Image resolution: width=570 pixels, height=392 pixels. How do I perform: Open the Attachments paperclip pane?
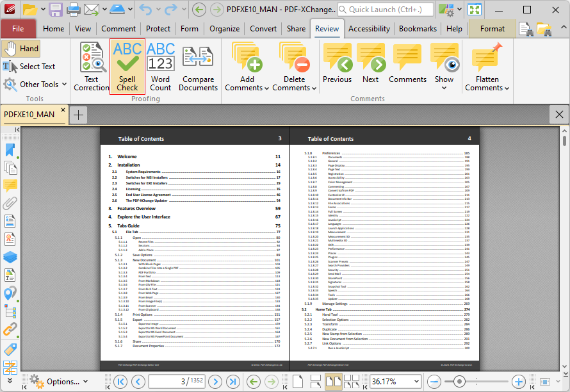pyautogui.click(x=10, y=203)
